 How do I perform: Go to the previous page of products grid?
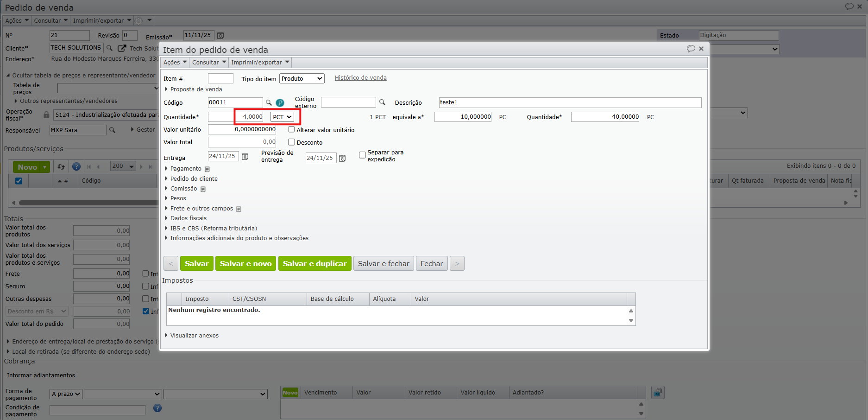click(x=98, y=167)
